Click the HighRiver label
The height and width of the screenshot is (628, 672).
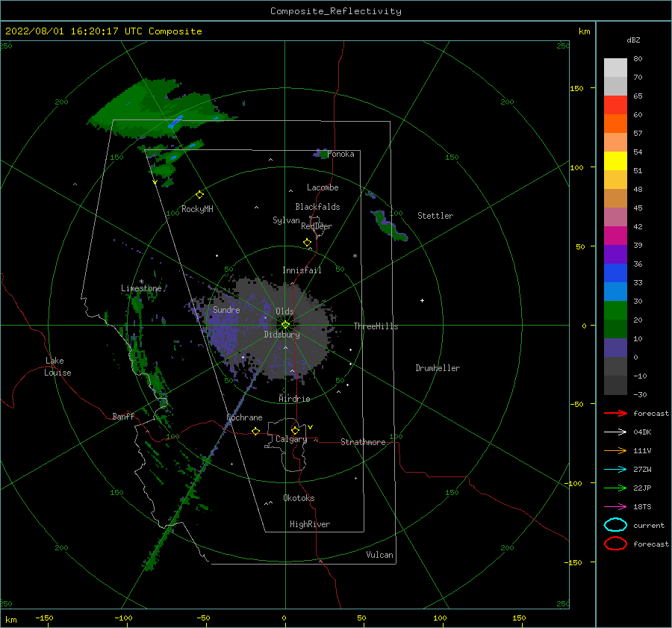310,524
